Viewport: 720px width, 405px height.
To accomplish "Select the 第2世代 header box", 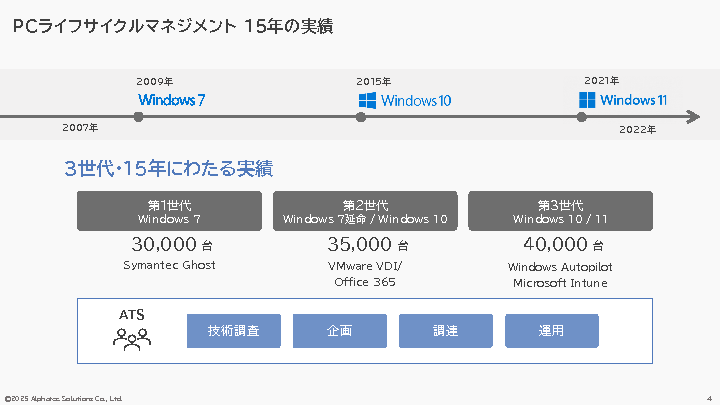I will pos(365,211).
